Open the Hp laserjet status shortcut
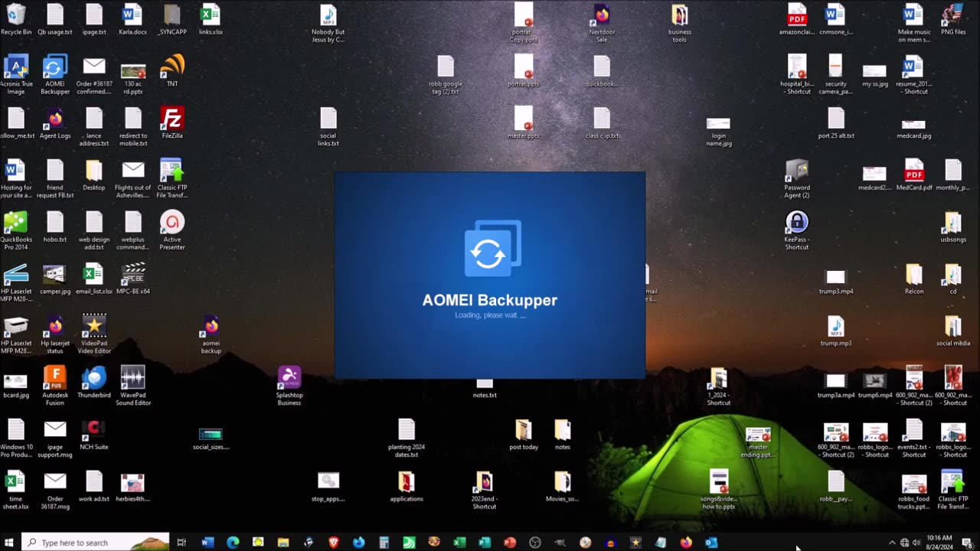 [55, 334]
